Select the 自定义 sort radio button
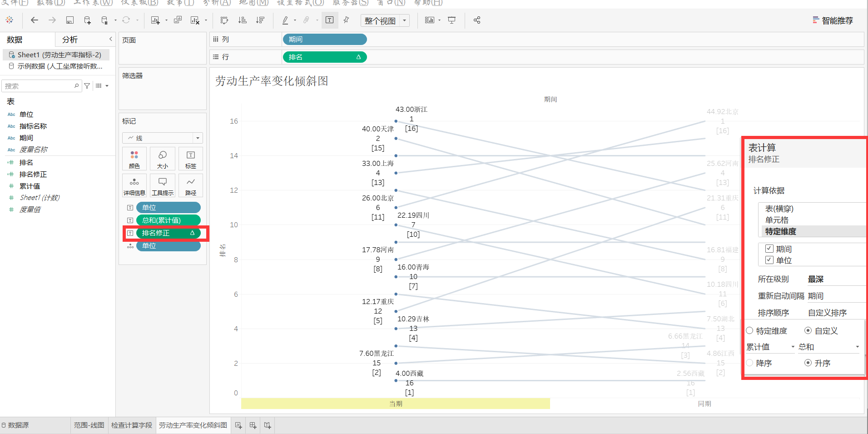Viewport: 868px width, 434px height. [x=808, y=330]
